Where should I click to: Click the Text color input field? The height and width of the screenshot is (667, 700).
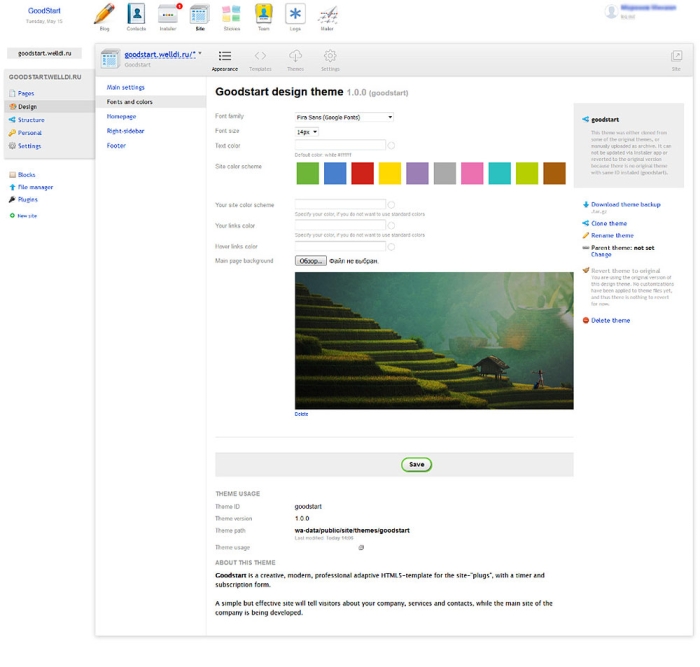(x=340, y=145)
